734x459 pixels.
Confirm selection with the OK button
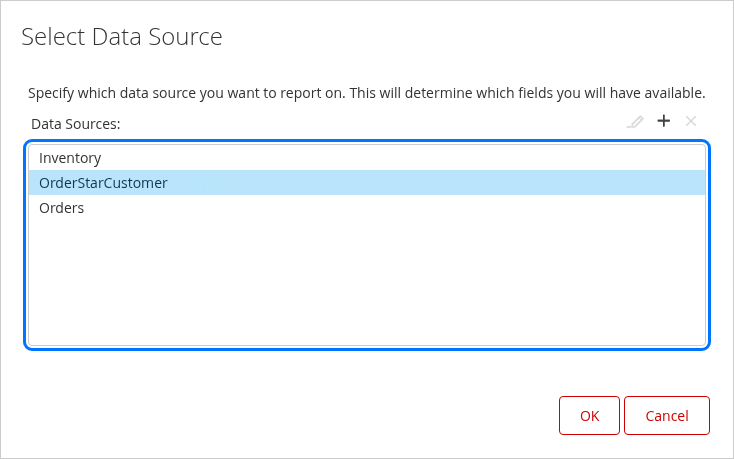(589, 416)
